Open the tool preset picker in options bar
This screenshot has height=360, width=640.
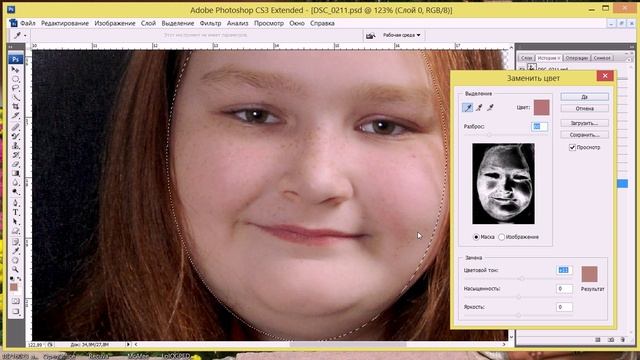click(20, 36)
